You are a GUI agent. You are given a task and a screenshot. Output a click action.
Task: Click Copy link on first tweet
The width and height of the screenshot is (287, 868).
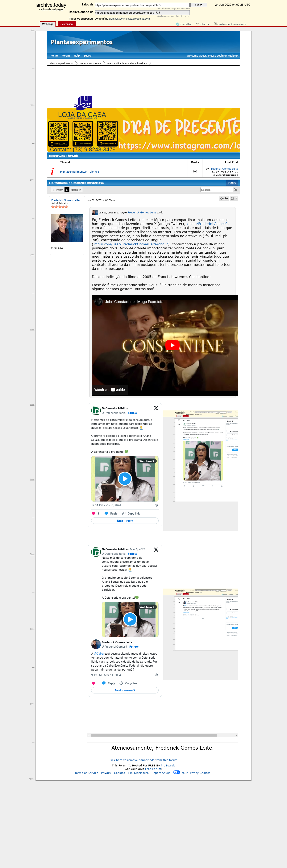131,513
